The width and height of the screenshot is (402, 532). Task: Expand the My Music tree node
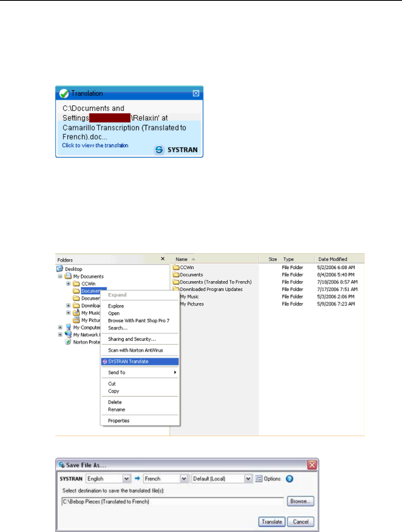(x=68, y=313)
